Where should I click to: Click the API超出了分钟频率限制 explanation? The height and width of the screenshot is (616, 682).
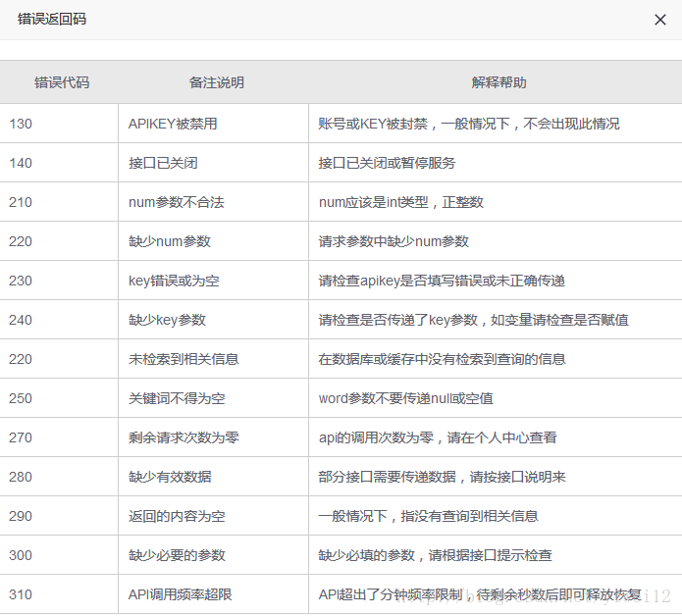pos(480,594)
